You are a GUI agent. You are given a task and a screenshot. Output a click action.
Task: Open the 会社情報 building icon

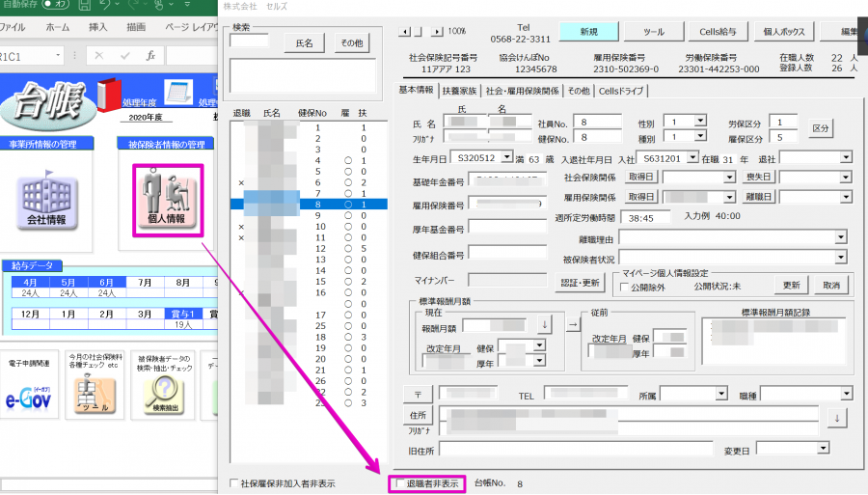[x=46, y=200]
